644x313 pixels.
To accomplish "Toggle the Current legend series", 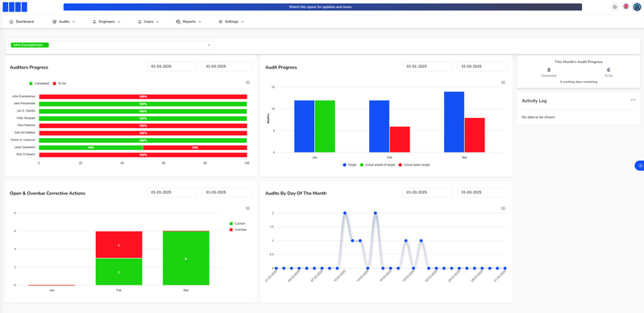I will [x=238, y=223].
